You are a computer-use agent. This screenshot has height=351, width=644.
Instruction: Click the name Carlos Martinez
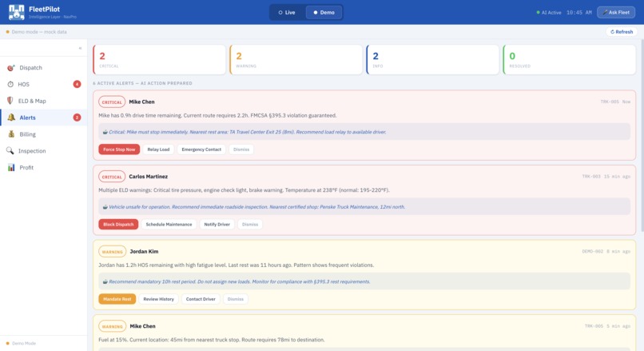click(x=149, y=177)
